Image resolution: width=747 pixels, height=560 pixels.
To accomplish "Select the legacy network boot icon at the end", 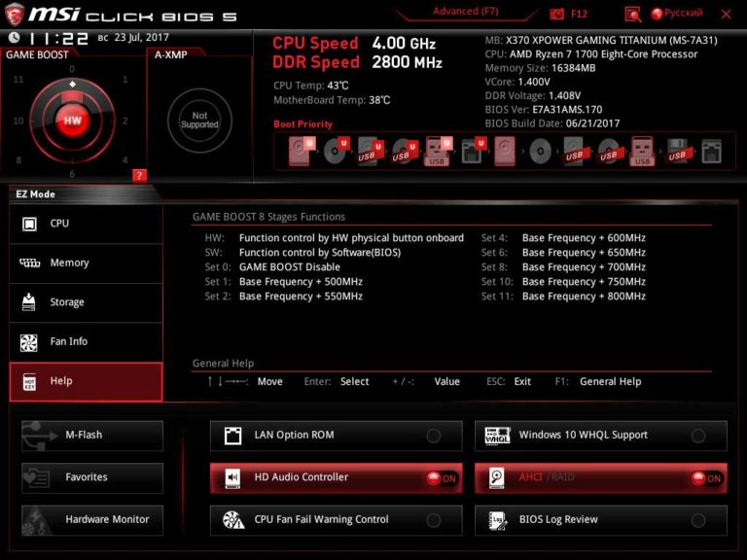I will click(x=712, y=152).
